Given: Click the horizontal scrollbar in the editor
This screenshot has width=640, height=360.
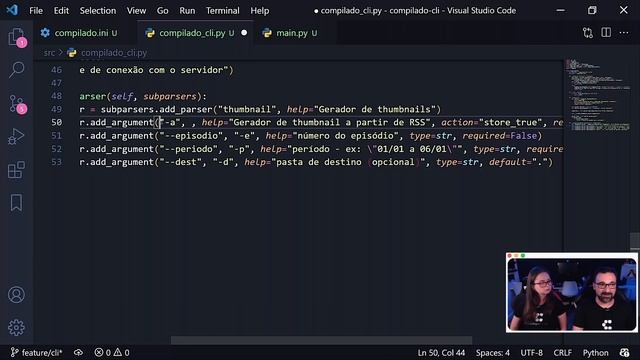Looking at the screenshot, I should click(321, 340).
